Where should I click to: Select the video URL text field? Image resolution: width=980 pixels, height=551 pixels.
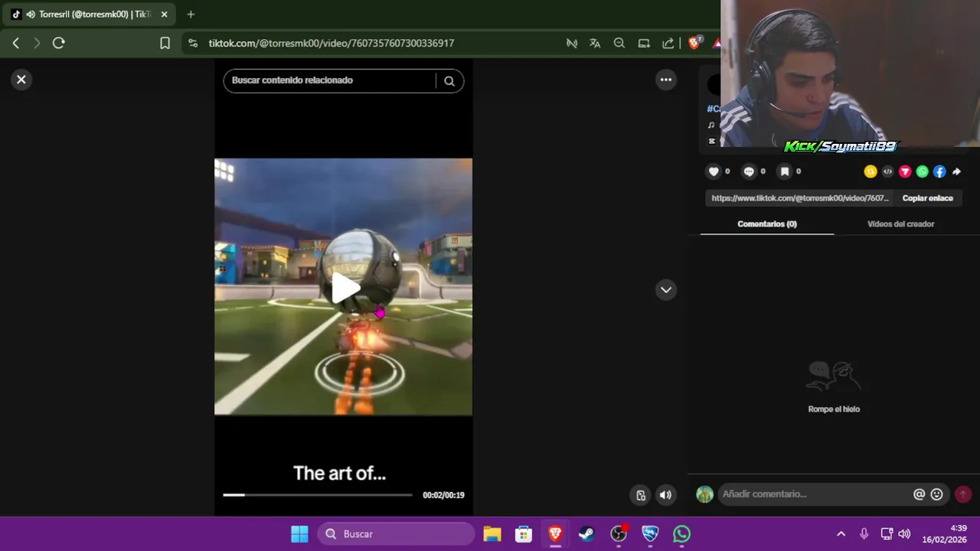pos(799,198)
